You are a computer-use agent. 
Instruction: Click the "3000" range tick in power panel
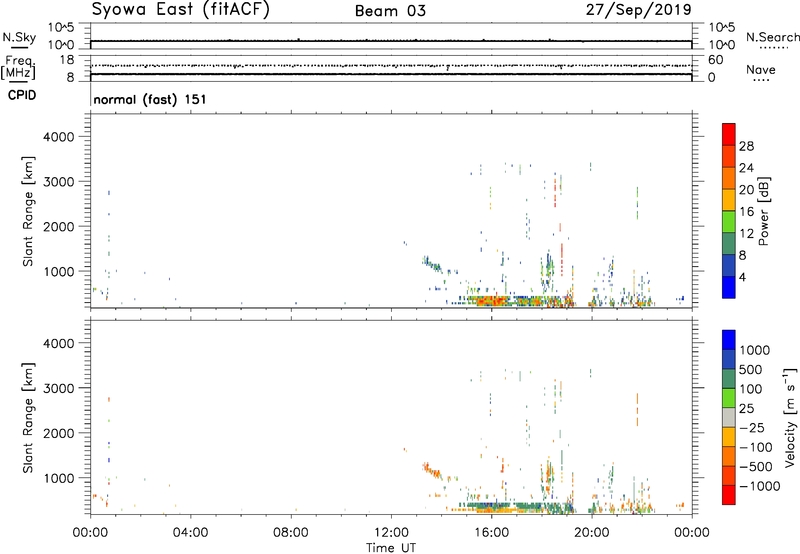(59, 182)
